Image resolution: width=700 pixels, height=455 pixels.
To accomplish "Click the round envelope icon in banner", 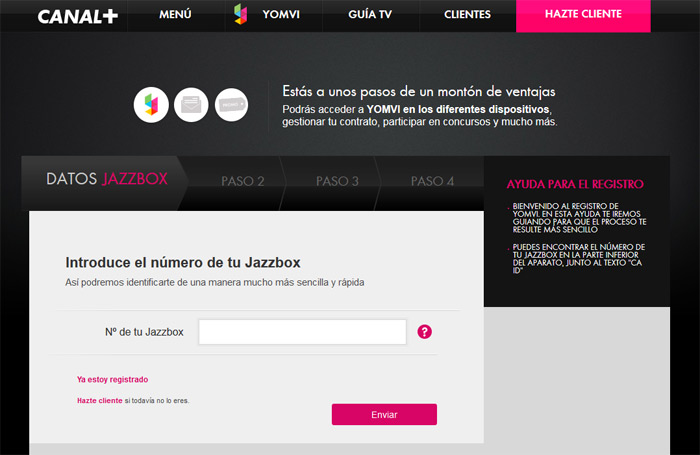I will [x=191, y=105].
